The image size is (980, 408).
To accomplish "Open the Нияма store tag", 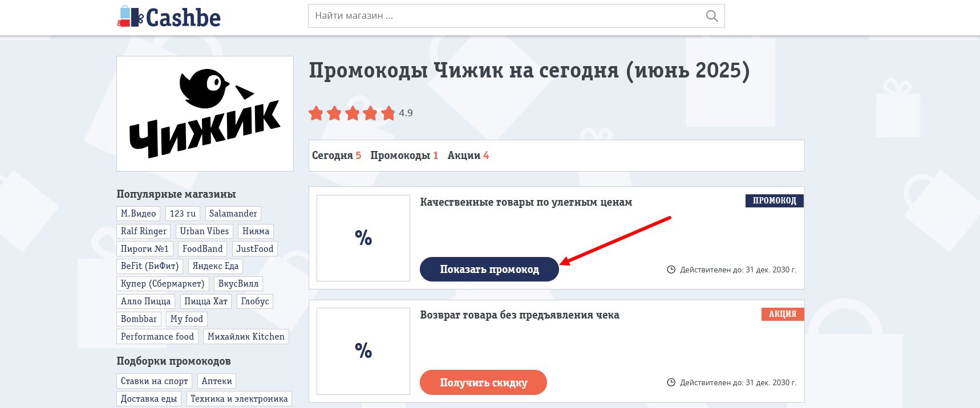I will click(x=256, y=231).
